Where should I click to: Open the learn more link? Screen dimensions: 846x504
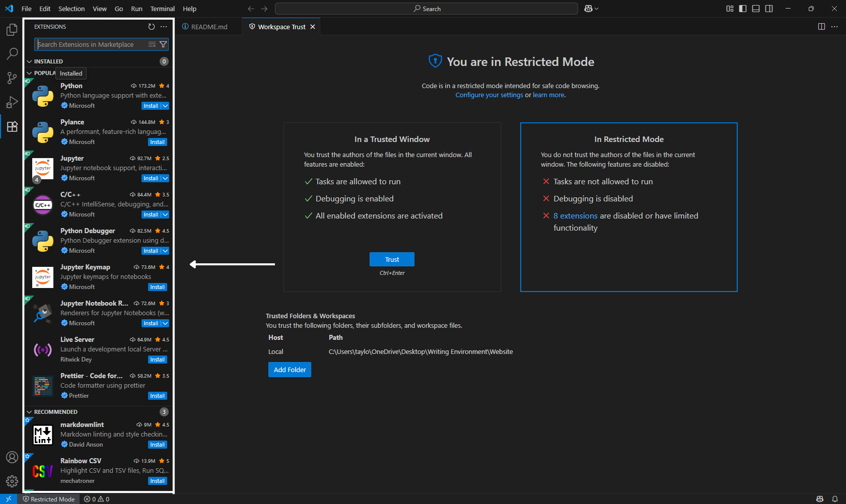[x=548, y=95]
